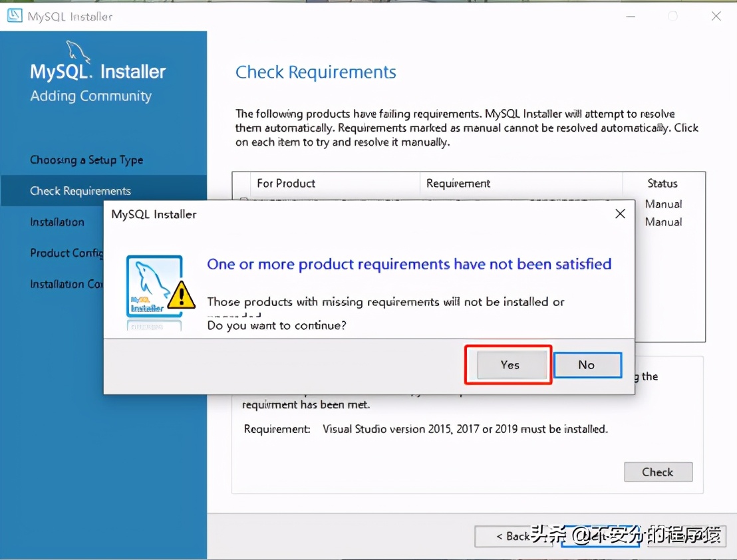Click the MySQL dolphin logo in sidebar

(x=78, y=51)
